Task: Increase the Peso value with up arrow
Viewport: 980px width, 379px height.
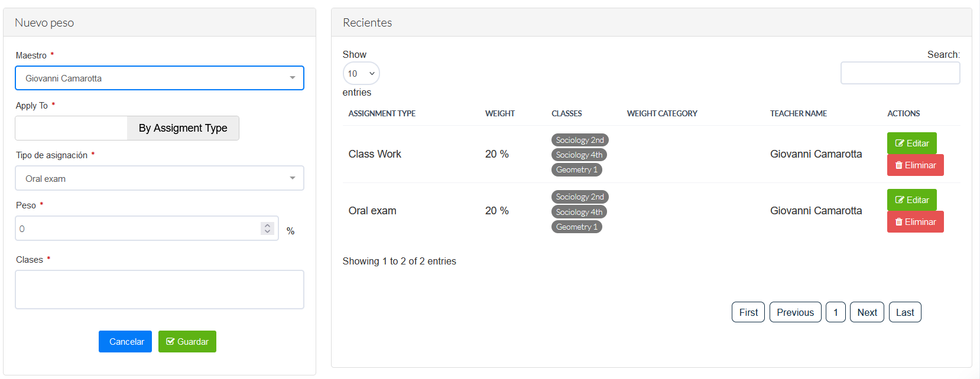Action: (x=268, y=226)
